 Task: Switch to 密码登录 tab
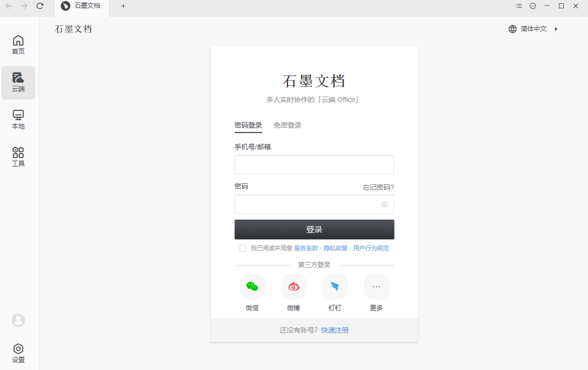(248, 125)
